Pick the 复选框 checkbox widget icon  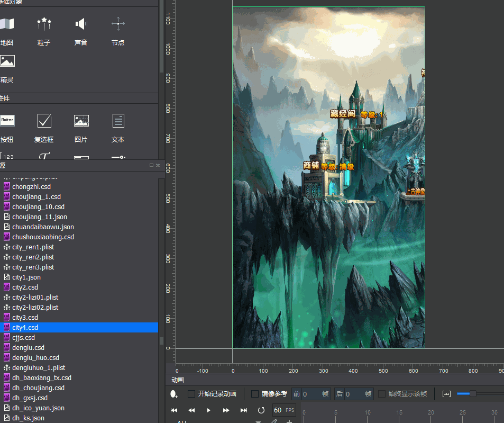[x=44, y=121]
